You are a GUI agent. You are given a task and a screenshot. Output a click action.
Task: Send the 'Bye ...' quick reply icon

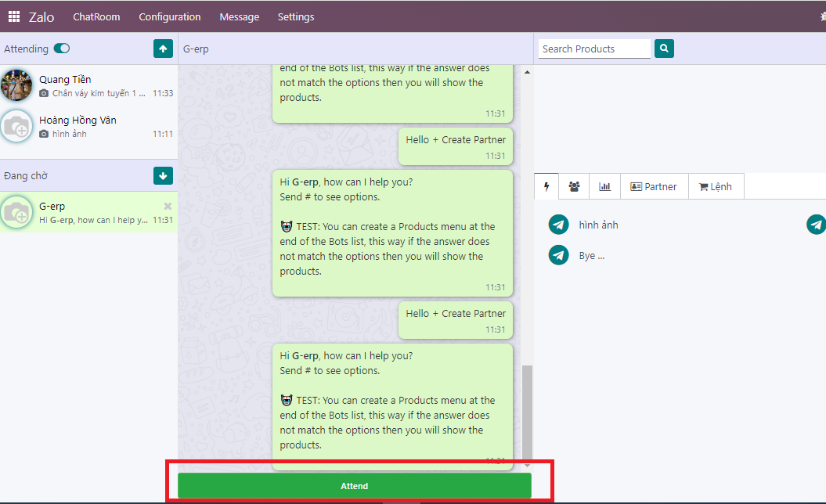(558, 255)
